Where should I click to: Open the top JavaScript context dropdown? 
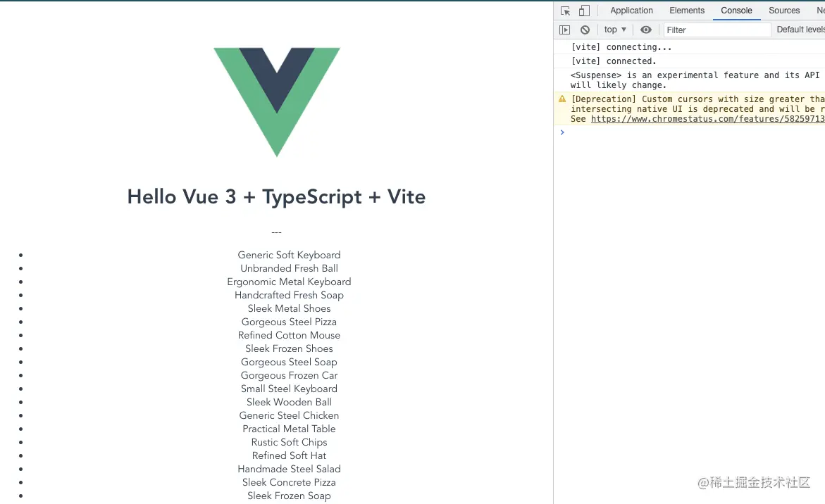tap(615, 30)
